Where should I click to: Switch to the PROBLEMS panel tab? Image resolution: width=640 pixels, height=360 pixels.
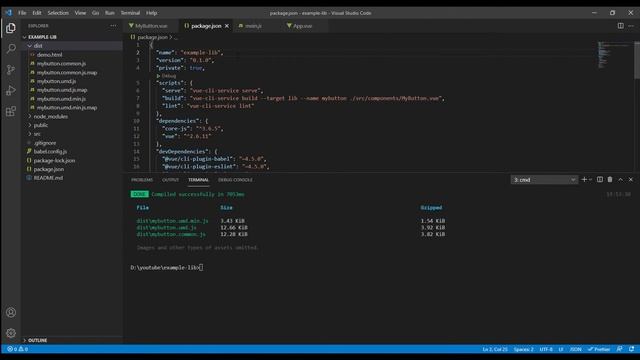point(142,180)
